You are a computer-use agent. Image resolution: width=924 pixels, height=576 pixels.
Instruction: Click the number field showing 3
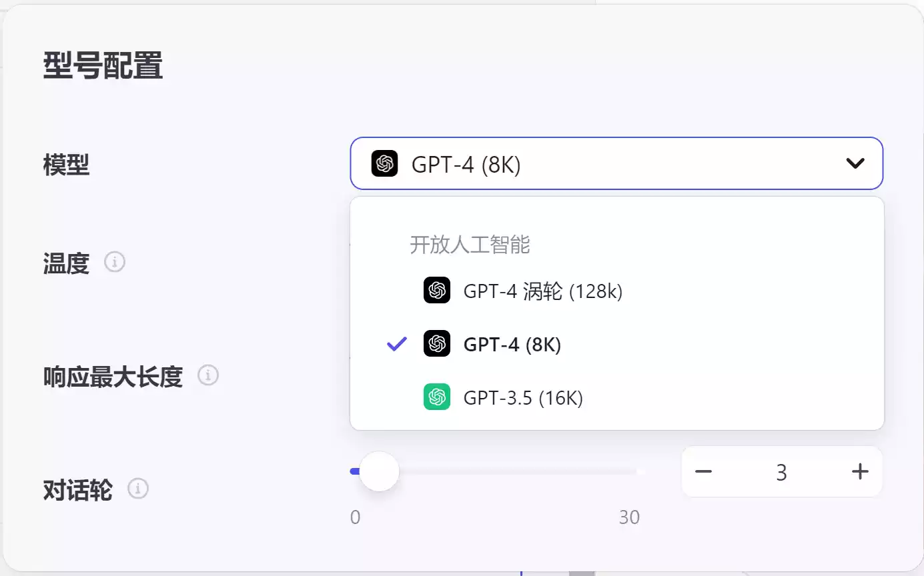click(781, 472)
